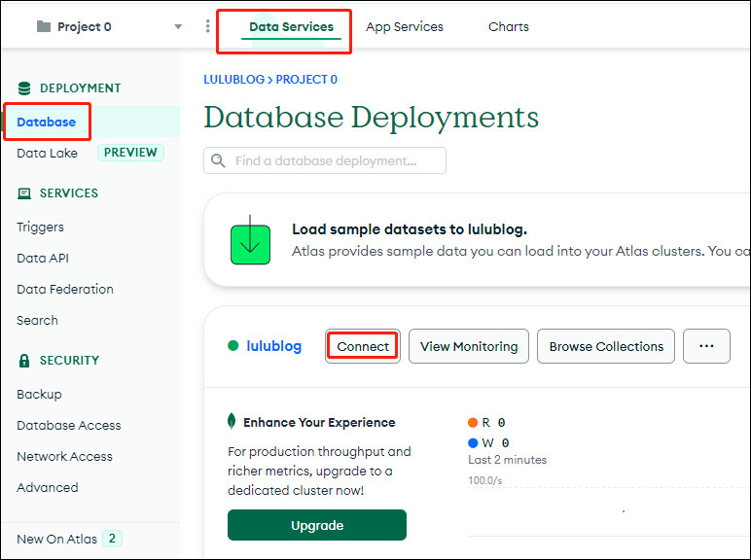Screen dimensions: 751x560
Task: Click the New On Atlas count badge
Action: pos(112,539)
